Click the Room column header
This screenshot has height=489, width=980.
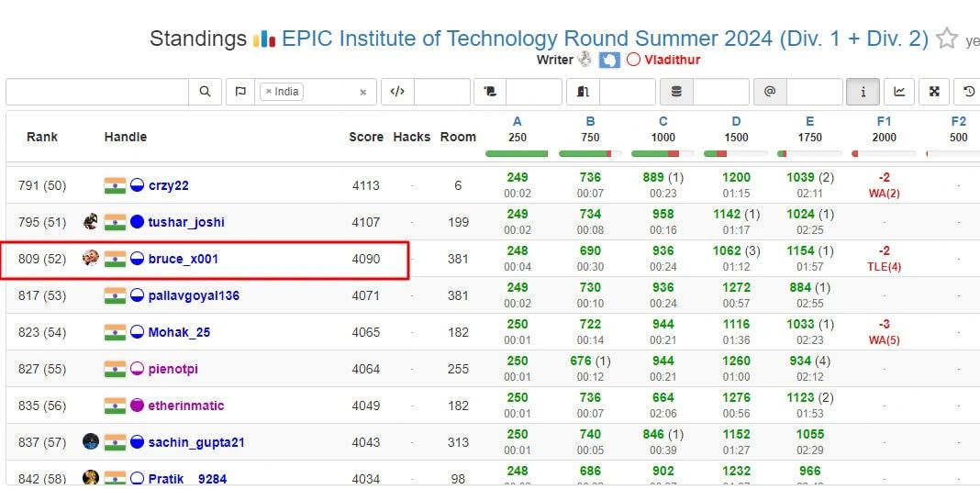coord(458,137)
